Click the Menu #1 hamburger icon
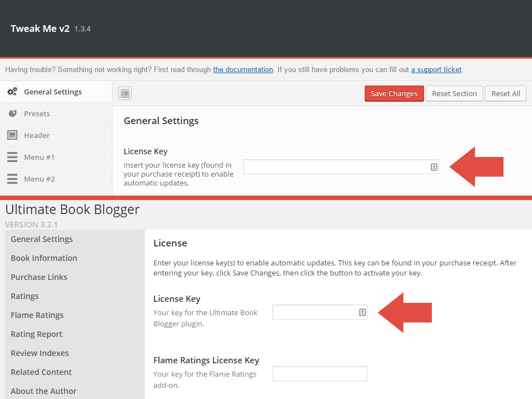Viewport: 532px width, 399px height. 12,157
